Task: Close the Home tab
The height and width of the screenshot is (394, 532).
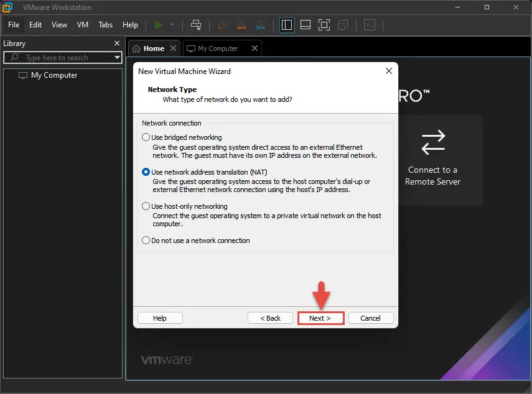Action: (174, 48)
